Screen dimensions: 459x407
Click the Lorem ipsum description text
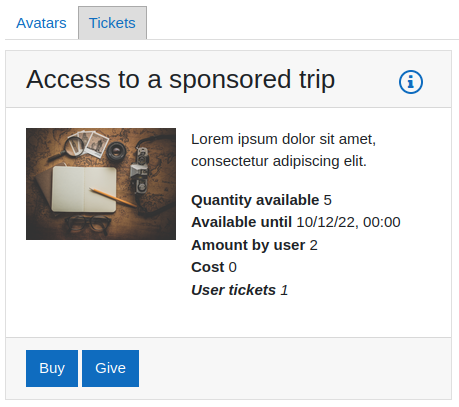[x=283, y=150]
